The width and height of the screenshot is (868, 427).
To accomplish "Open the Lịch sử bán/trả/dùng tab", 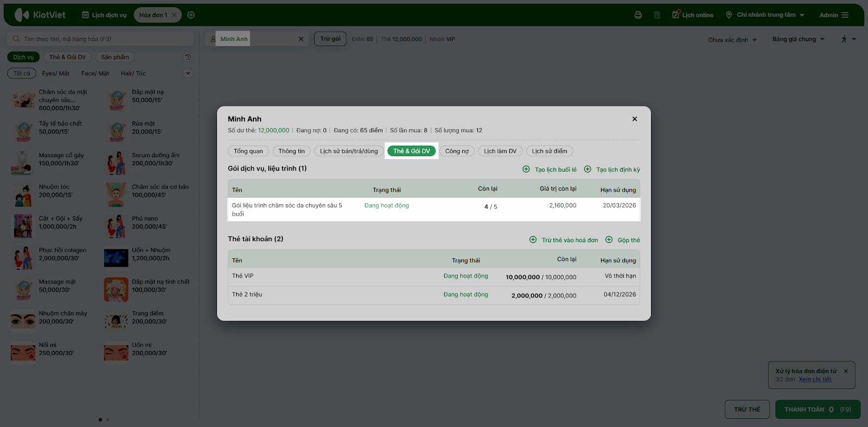I will [349, 151].
